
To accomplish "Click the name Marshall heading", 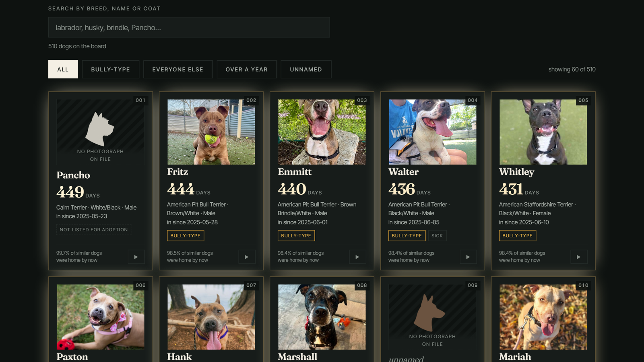I will pyautogui.click(x=297, y=357).
